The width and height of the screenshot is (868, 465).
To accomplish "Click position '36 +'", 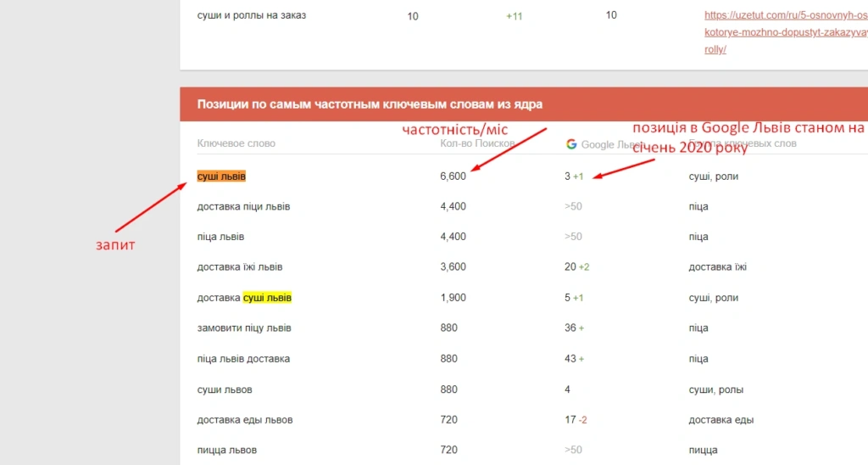I will [x=575, y=328].
